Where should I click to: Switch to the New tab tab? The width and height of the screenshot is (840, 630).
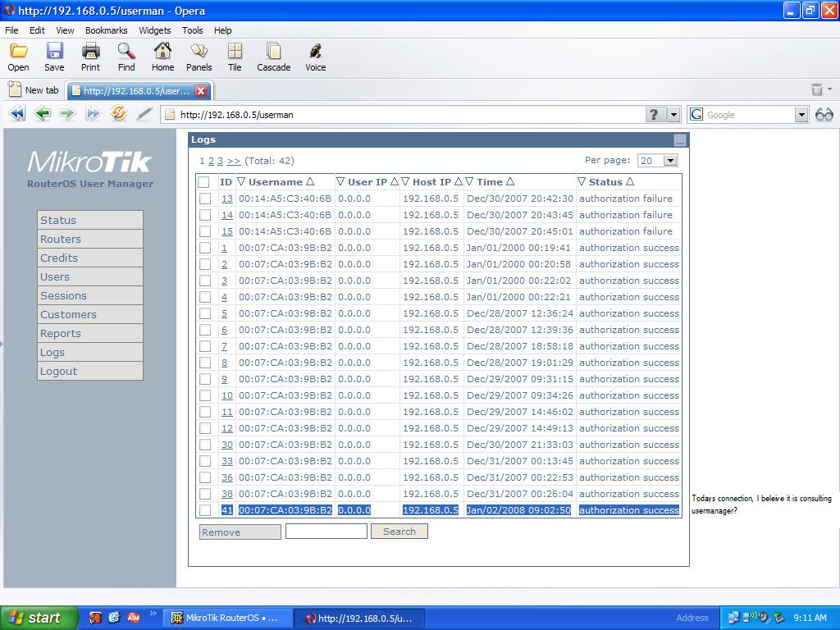(x=34, y=90)
